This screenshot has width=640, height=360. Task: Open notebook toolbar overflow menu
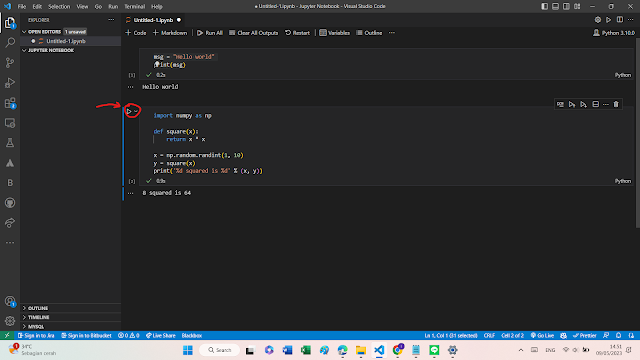(x=392, y=33)
